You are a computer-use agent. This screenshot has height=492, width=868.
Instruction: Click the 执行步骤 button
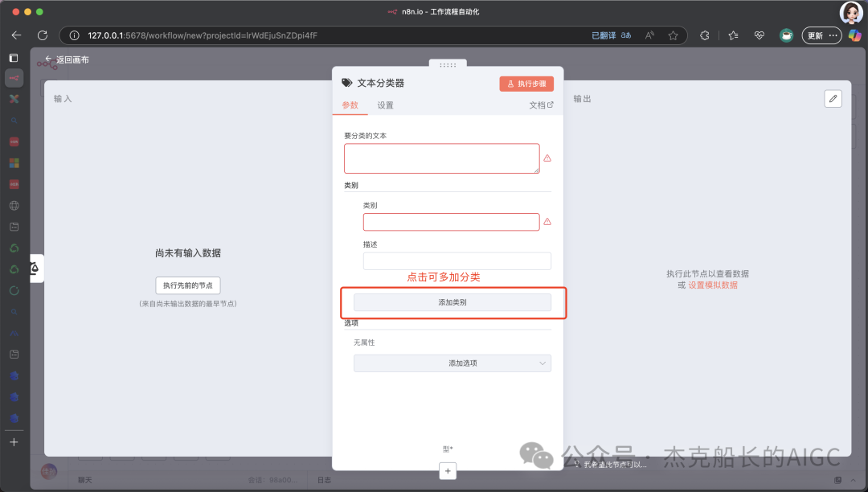tap(526, 84)
